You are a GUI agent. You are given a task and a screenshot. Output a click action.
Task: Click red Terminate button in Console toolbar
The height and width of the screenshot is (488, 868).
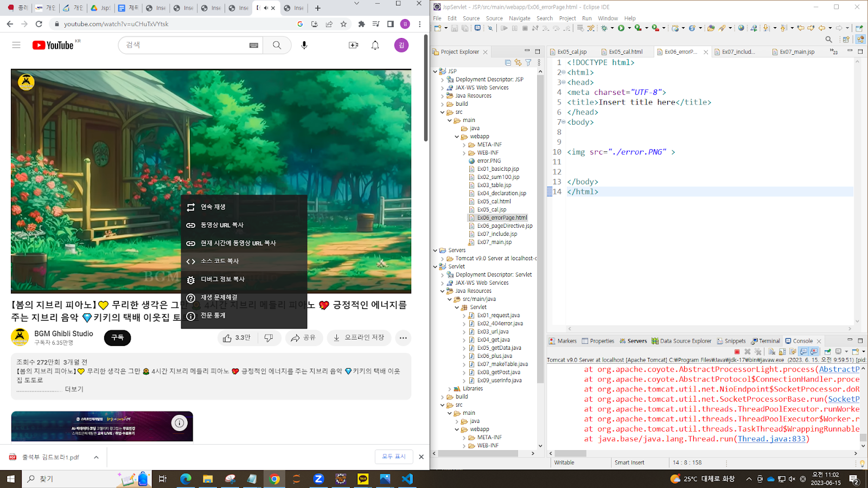(737, 351)
